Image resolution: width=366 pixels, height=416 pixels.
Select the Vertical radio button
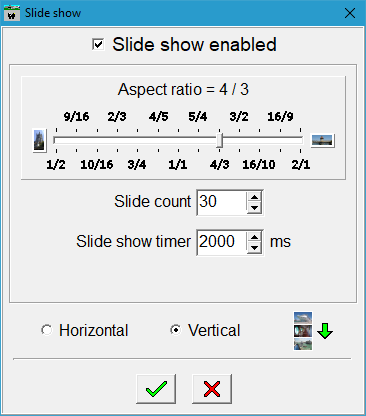(x=176, y=330)
